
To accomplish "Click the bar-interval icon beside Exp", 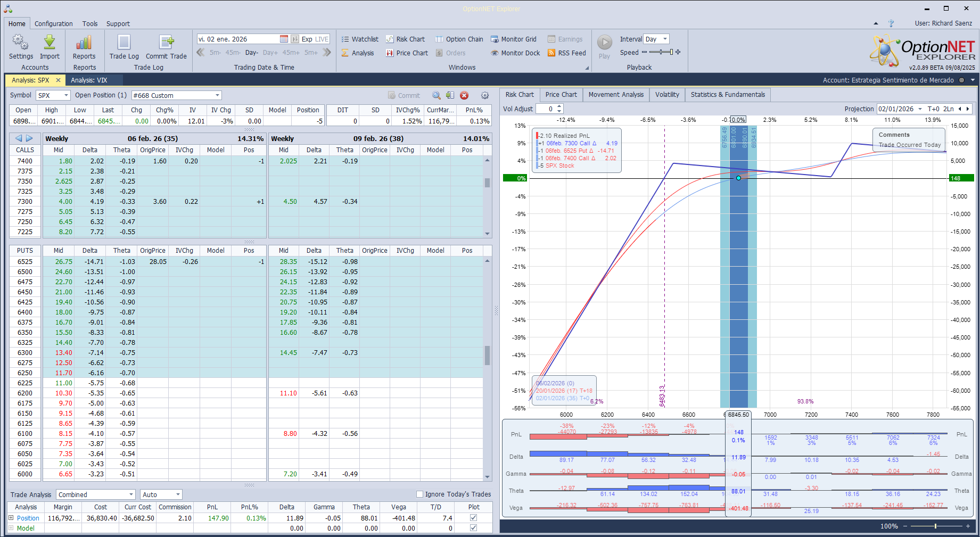I will (x=295, y=39).
